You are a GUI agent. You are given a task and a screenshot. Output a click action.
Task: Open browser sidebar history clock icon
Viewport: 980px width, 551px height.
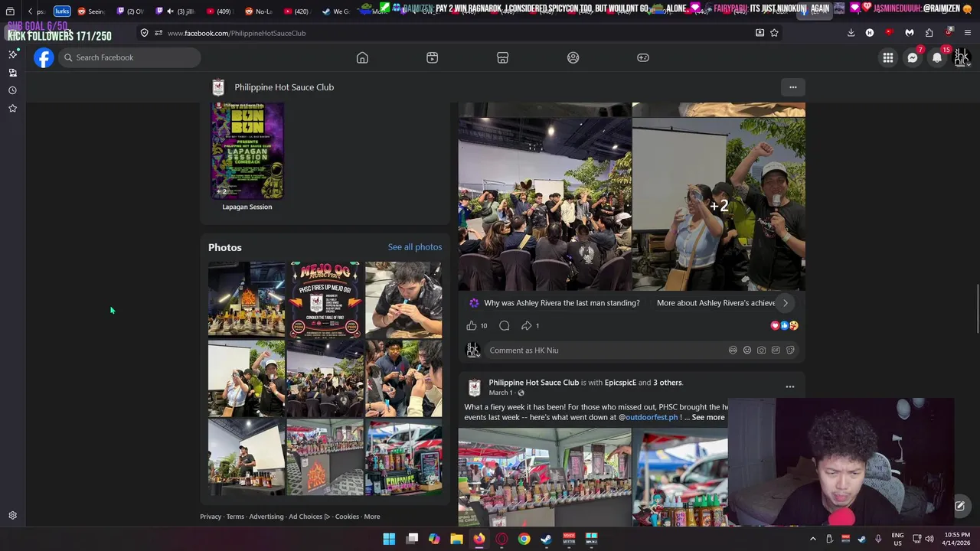[12, 90]
